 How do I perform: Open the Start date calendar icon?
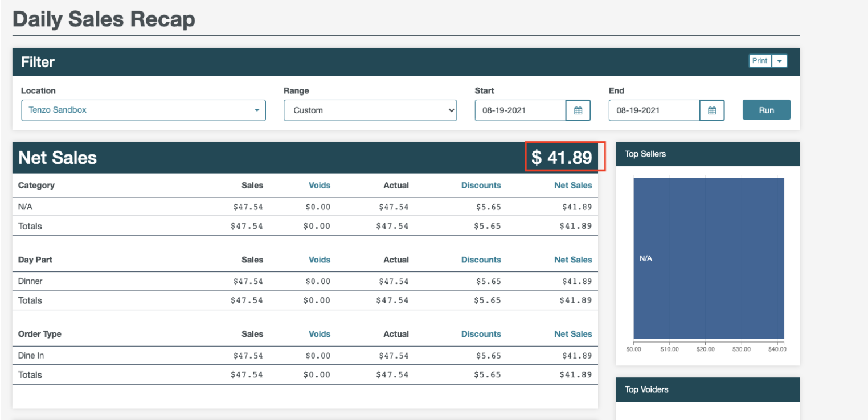pyautogui.click(x=578, y=110)
